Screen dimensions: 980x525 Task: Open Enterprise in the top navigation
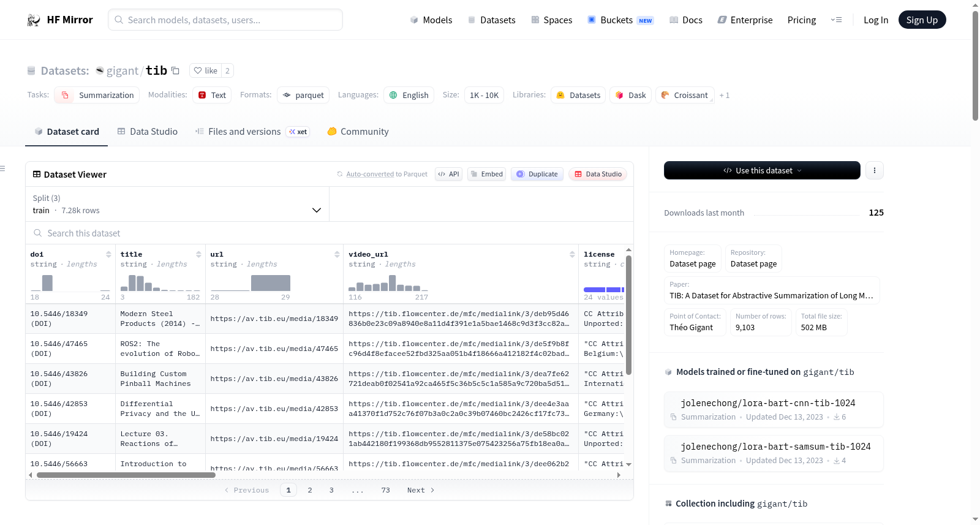click(745, 20)
